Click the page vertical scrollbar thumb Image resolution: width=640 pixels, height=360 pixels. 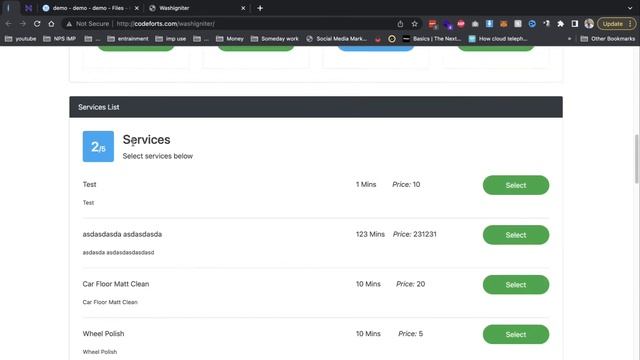point(636,159)
